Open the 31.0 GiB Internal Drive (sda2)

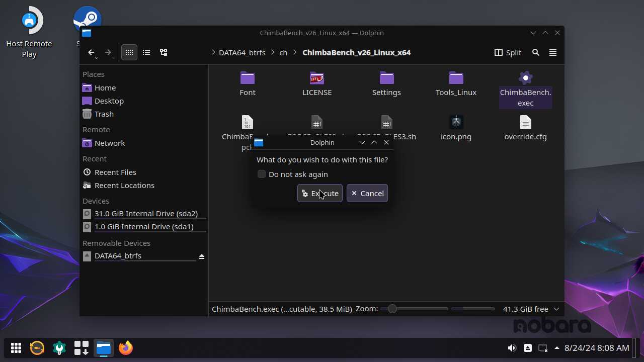click(x=144, y=214)
